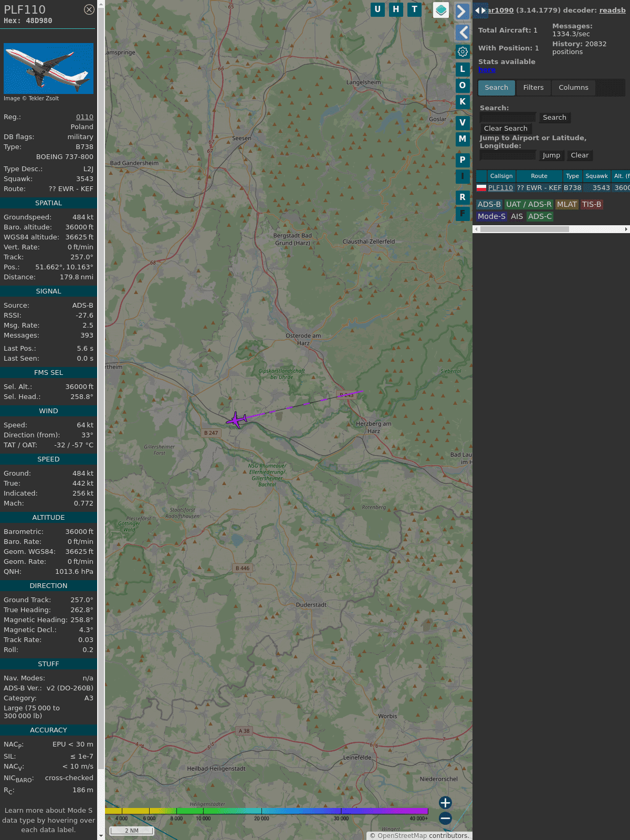630x840 pixels.
Task: Open the map settings gear
Action: tap(463, 51)
